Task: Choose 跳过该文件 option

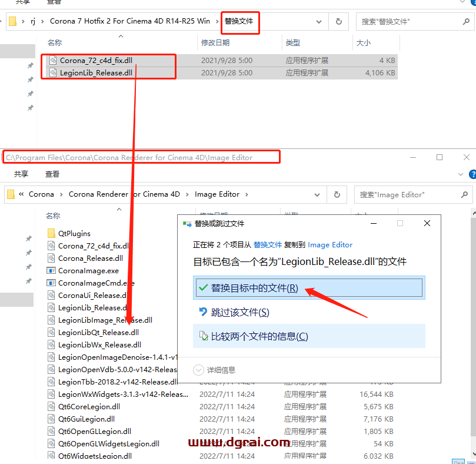Action: tap(240, 312)
